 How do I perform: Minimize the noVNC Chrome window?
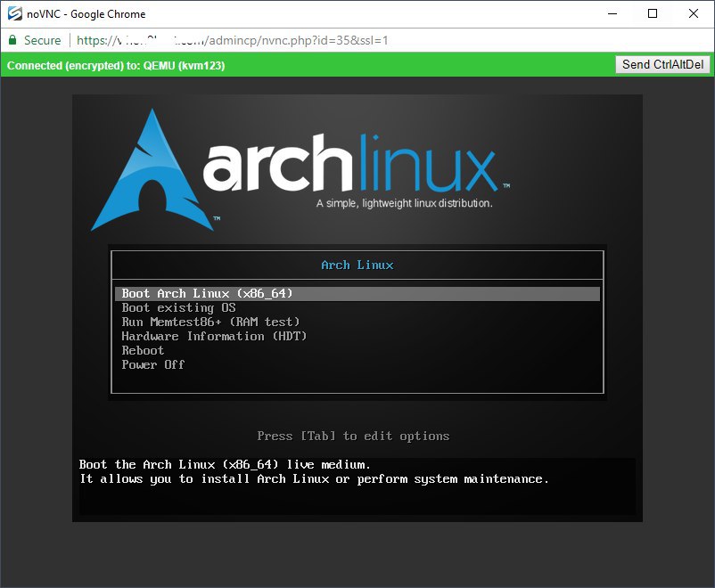tap(612, 13)
